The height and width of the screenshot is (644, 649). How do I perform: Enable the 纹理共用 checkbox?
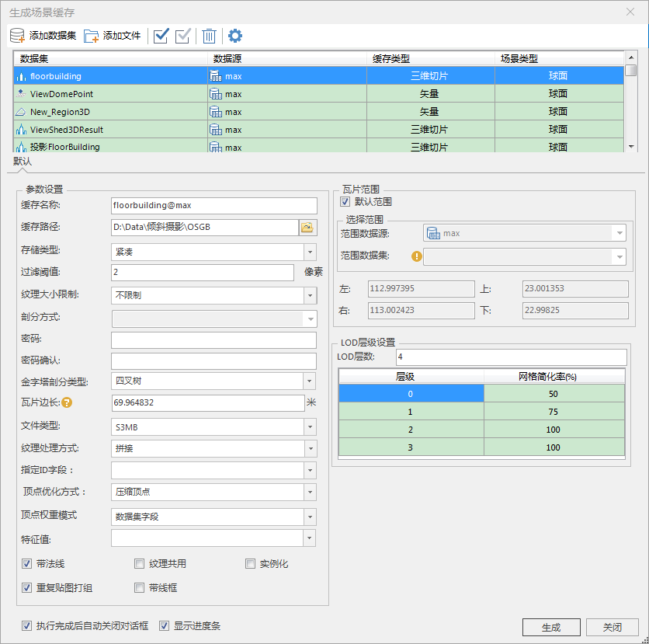[140, 564]
